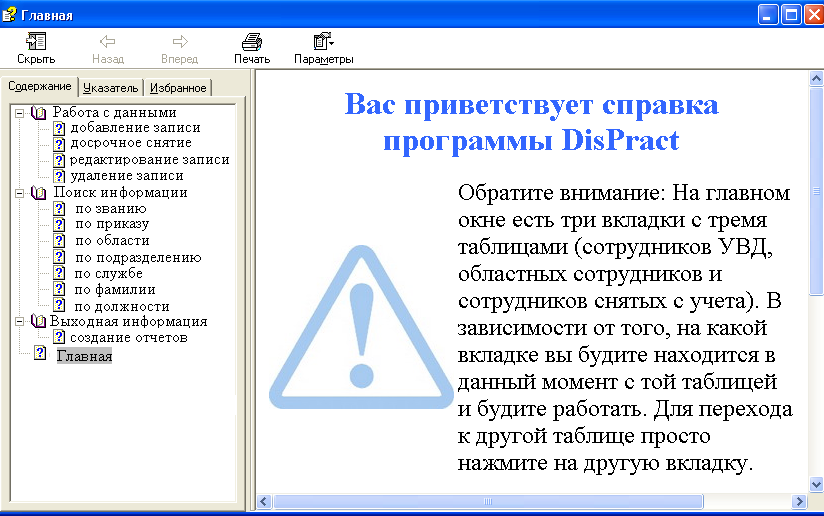Switch to the Указатель tab

[x=110, y=88]
